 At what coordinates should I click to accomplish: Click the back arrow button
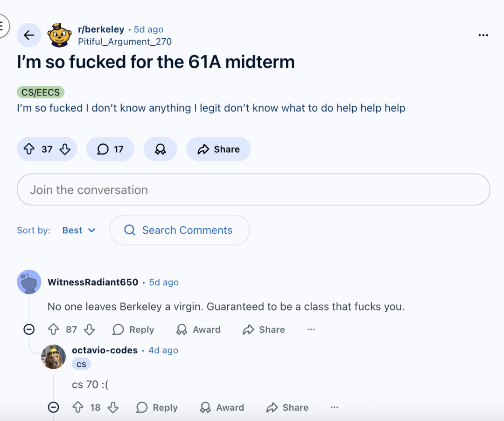[29, 35]
